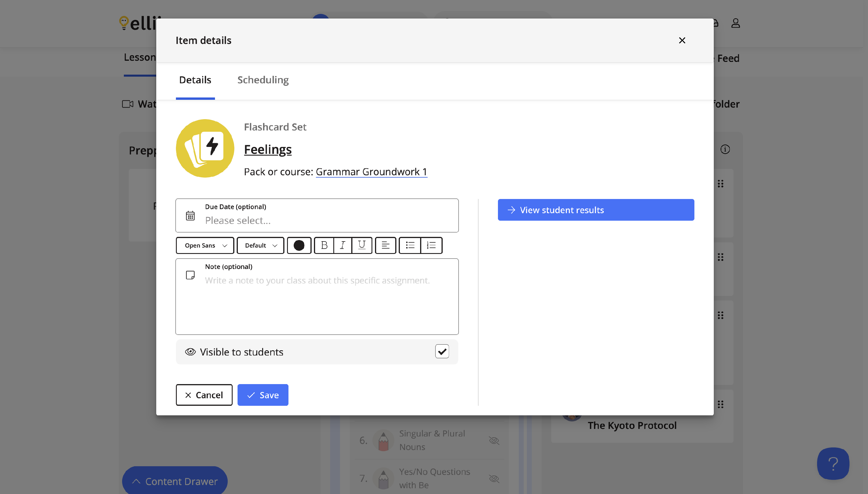Viewport: 868px width, 494px height.
Task: Click the due date calendar icon
Action: (190, 215)
